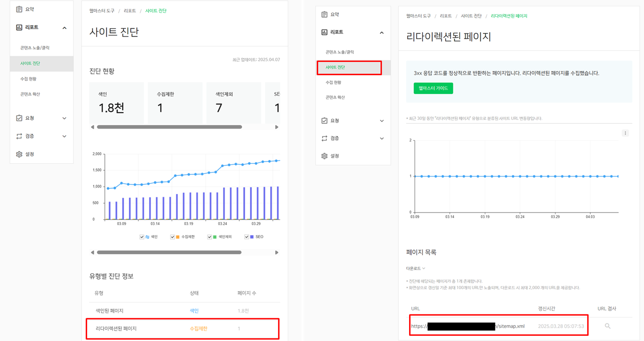Screen dimensions: 644x341
Task: Open the 다운로드 dropdown above the page list
Action: [415, 268]
